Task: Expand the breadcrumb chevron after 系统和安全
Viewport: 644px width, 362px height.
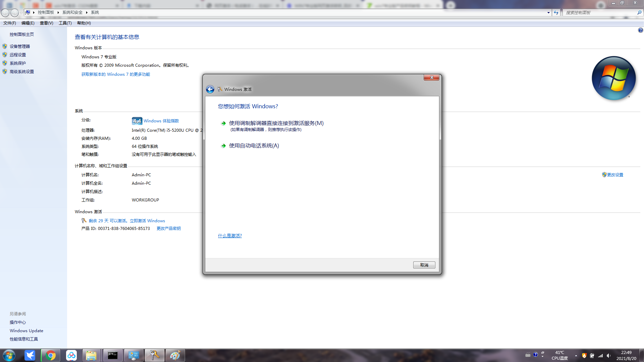Action: point(87,12)
